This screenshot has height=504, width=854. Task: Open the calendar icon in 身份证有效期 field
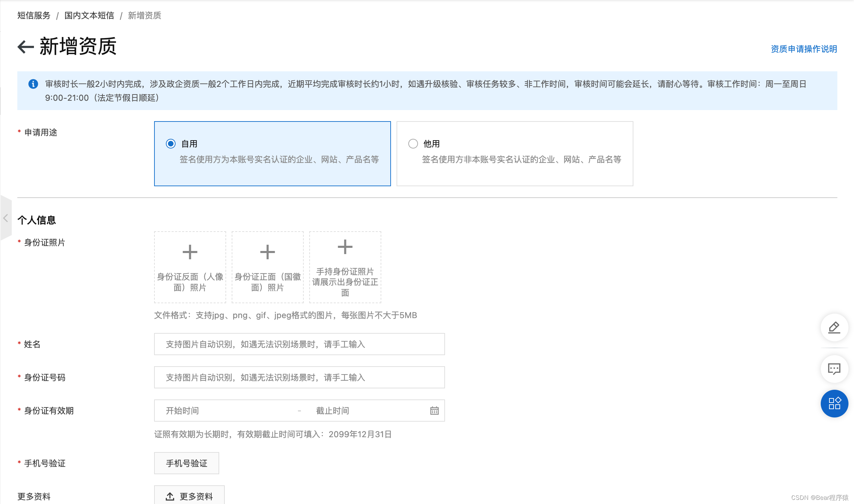pyautogui.click(x=434, y=411)
